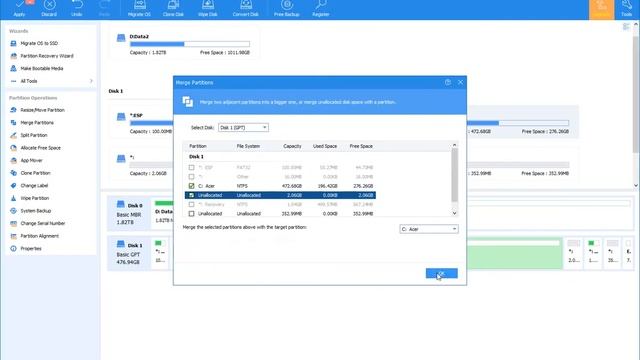Viewport: 640px width, 360px height.
Task: Click the Capacity column header
Action: click(292, 146)
